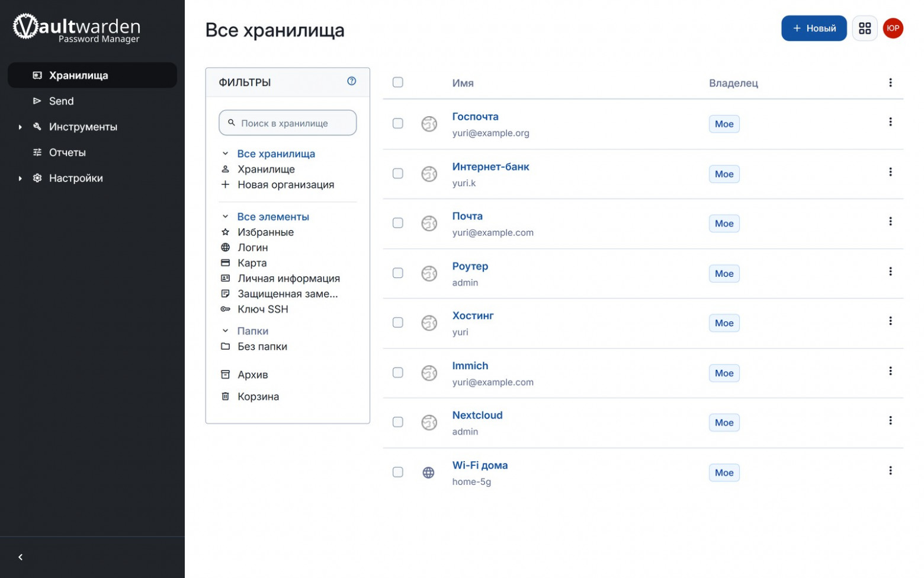Open the three-dot menu for Интернет-банк
This screenshot has width=924, height=578.
[x=890, y=172]
